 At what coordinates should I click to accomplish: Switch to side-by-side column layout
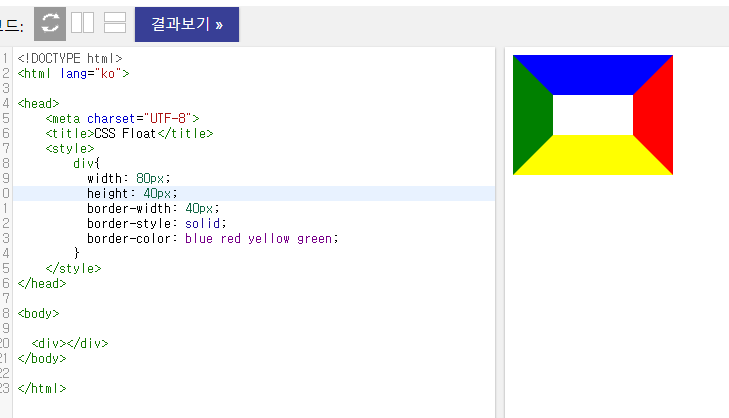coord(82,23)
